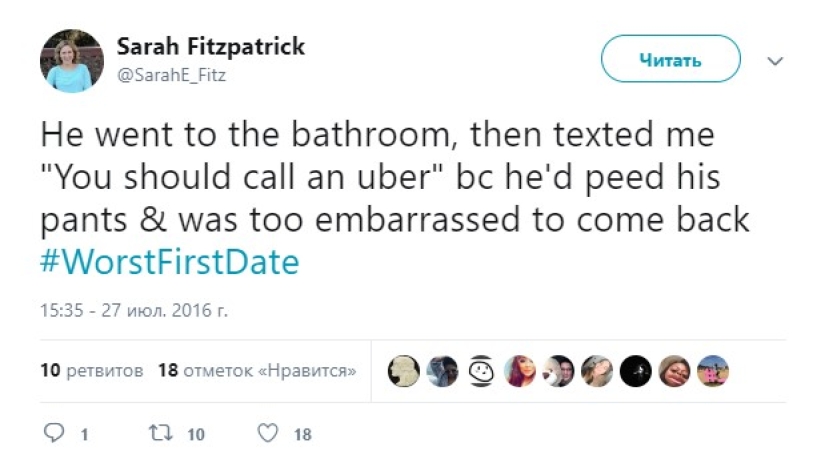Click the 15:35 - 27 июл. 2016 timestamp
The image size is (825, 467).
click(134, 311)
